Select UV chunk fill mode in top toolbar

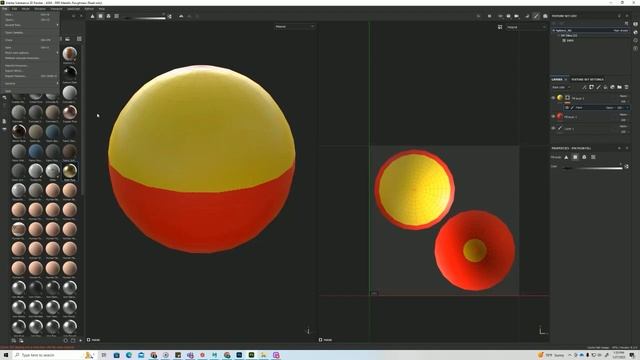(x=116, y=16)
